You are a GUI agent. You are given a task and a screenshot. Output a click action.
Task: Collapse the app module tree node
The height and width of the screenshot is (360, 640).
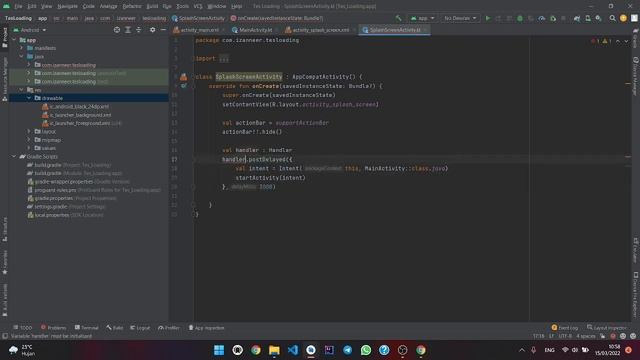pos(14,40)
